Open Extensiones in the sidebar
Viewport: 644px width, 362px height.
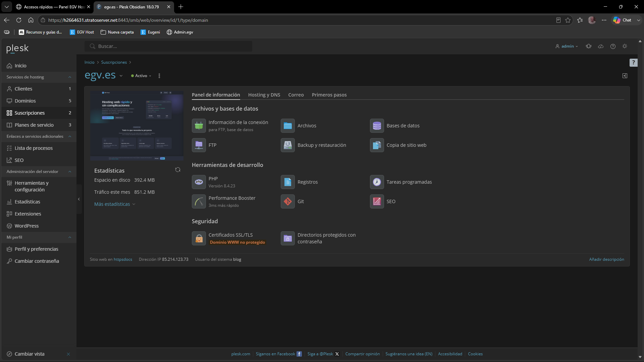coord(39,214)
